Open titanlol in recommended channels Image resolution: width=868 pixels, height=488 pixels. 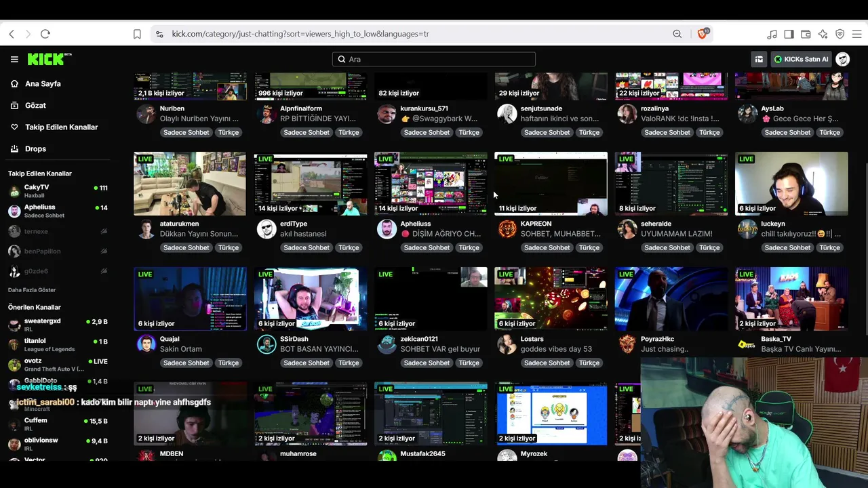pos(58,344)
